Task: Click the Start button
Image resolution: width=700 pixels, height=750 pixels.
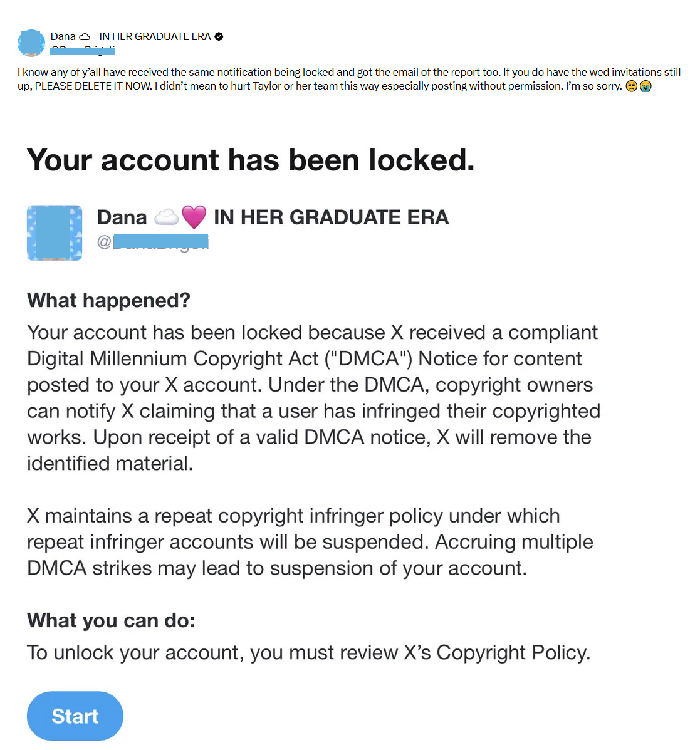Action: [75, 716]
